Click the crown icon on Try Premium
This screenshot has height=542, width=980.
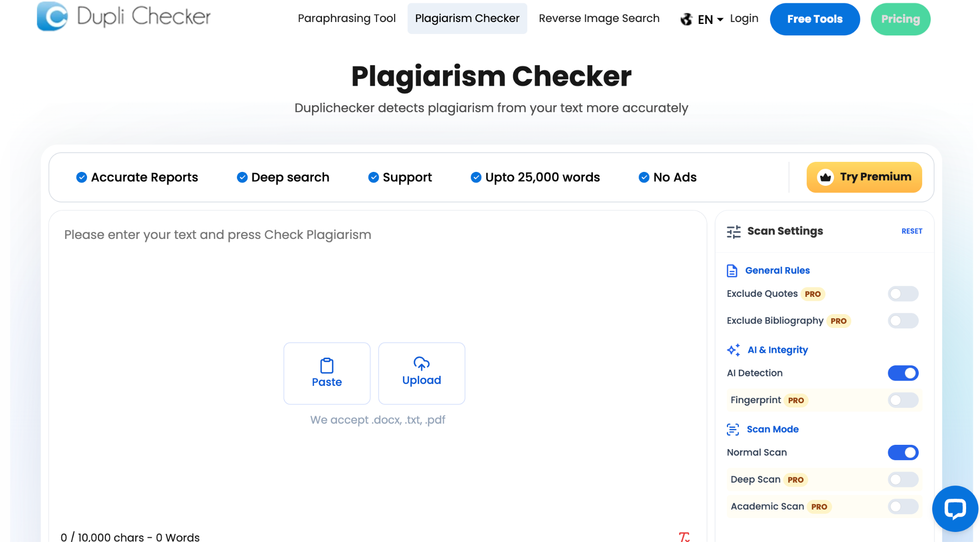click(x=825, y=177)
